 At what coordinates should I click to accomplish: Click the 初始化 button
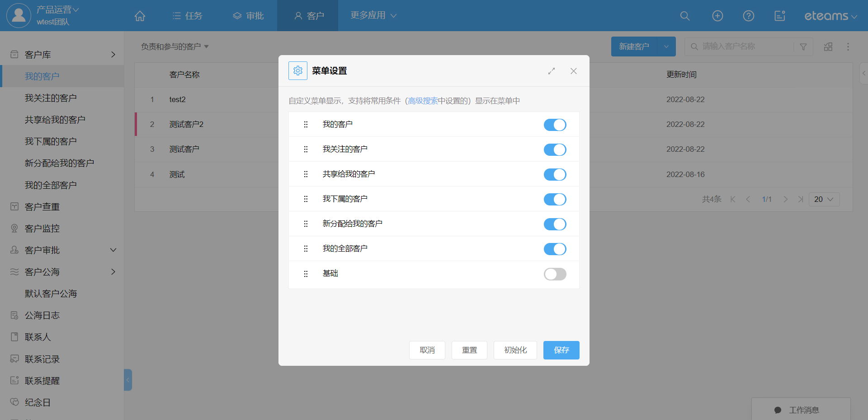coord(515,350)
